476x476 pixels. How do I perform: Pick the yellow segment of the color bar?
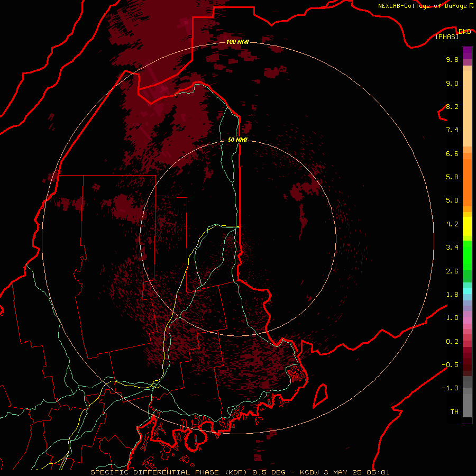click(467, 226)
